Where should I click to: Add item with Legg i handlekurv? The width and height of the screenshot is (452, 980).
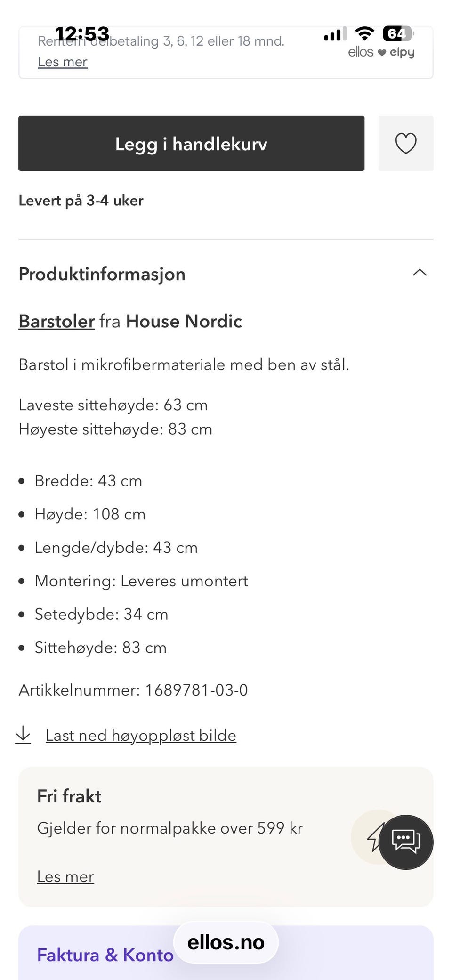pyautogui.click(x=191, y=143)
